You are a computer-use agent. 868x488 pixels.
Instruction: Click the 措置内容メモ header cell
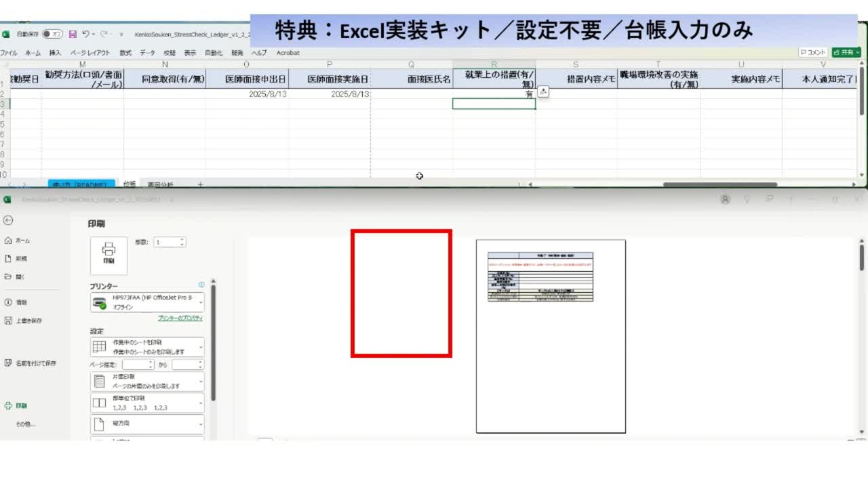coord(576,79)
